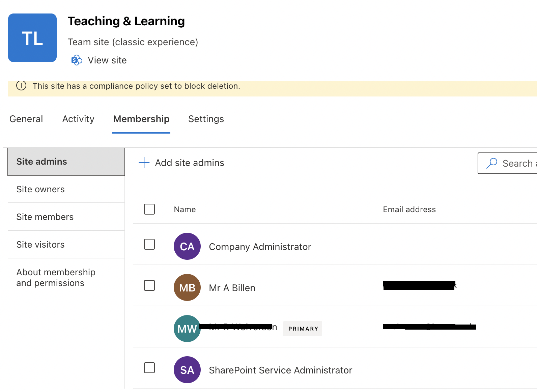Click the CA avatar for Company Administrator

pyautogui.click(x=187, y=246)
